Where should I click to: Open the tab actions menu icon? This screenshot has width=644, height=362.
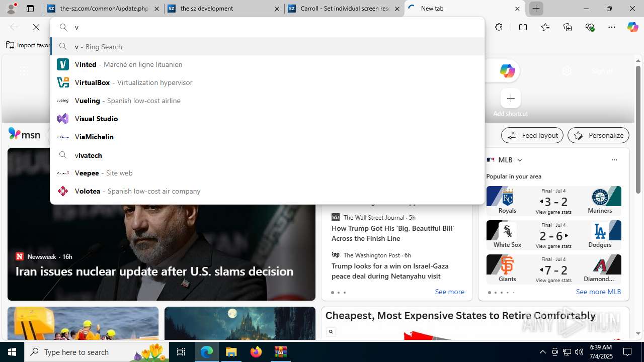(x=30, y=9)
